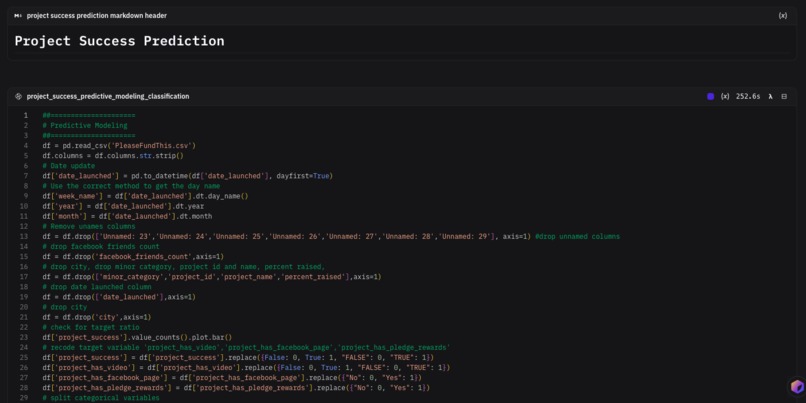Click the line recoding df['project_has_facebook_page']
This screenshot has width=806, height=403.
click(x=232, y=377)
